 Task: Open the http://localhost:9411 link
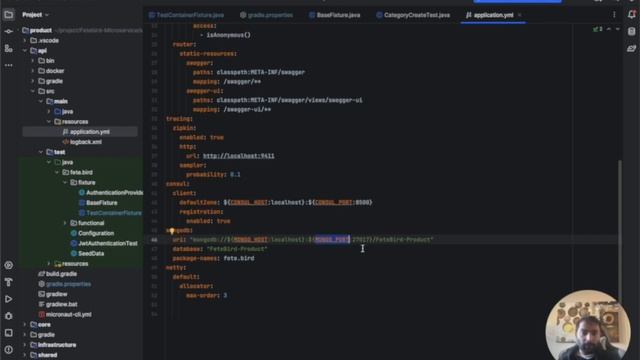coord(239,156)
